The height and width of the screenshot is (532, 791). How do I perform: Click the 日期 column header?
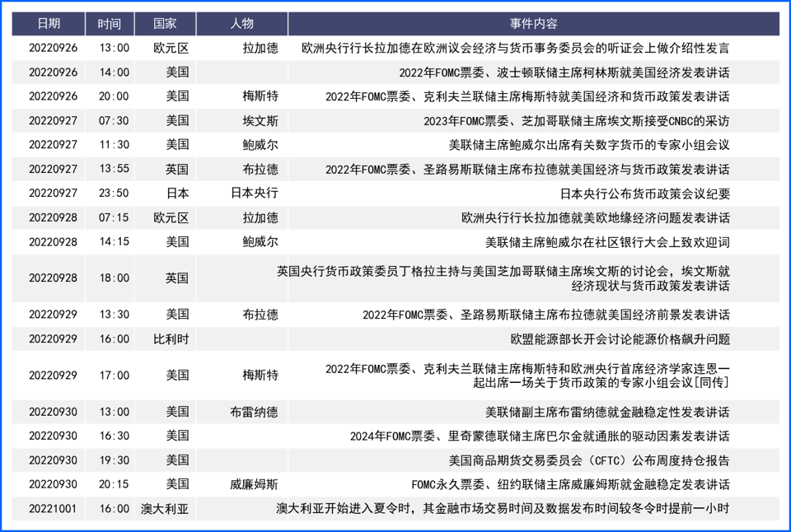point(49,24)
